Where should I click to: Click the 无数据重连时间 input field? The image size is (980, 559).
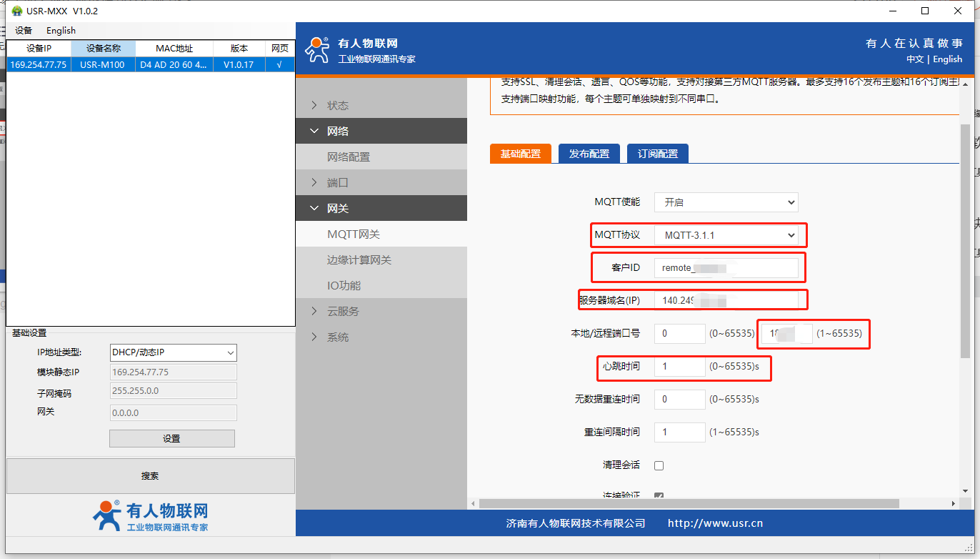[x=680, y=399]
